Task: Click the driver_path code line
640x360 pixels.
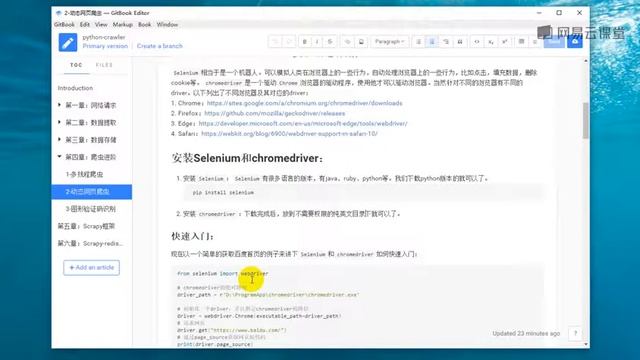Action: coord(268,295)
